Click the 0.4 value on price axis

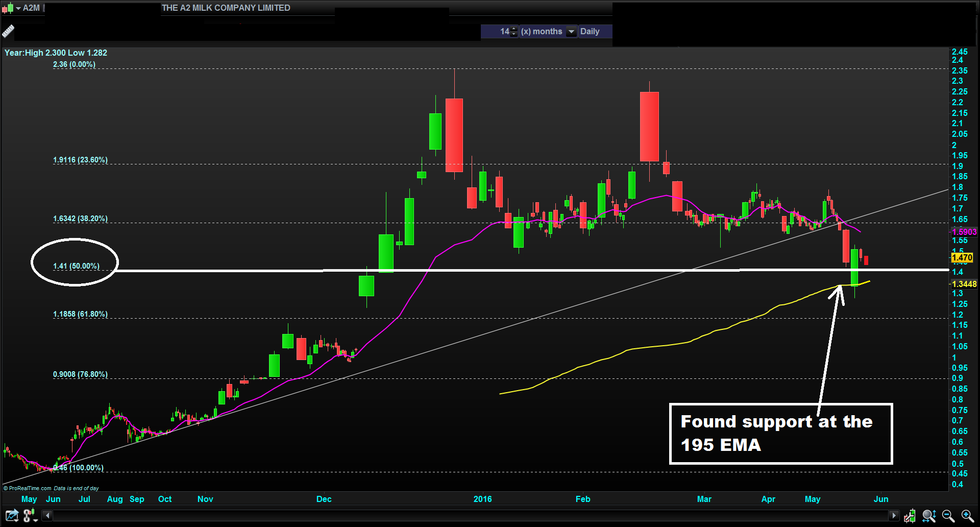[x=958, y=484]
